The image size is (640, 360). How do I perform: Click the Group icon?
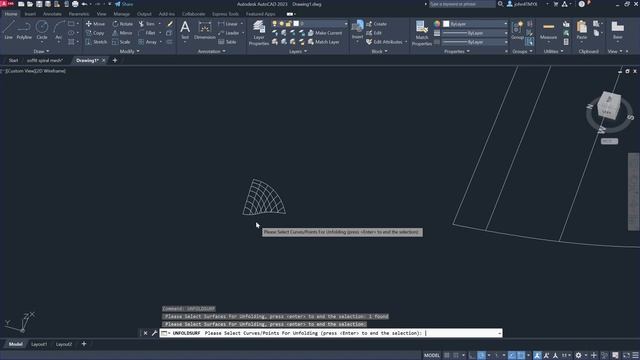point(517,30)
